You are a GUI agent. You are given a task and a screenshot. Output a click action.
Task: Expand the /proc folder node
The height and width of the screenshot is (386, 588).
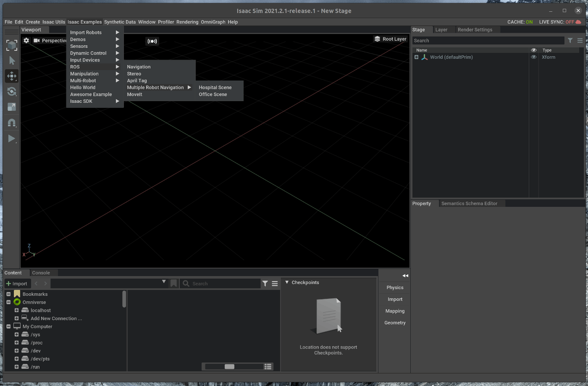tap(16, 342)
